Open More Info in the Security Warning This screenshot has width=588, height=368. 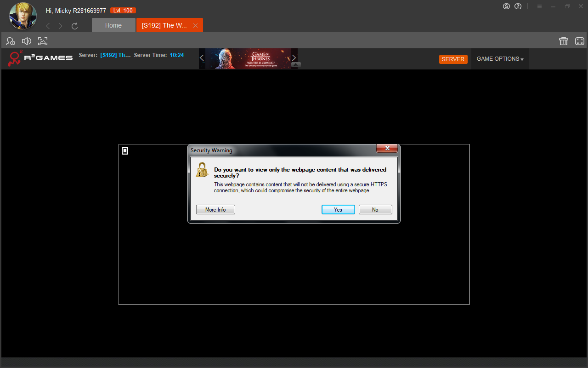point(215,210)
